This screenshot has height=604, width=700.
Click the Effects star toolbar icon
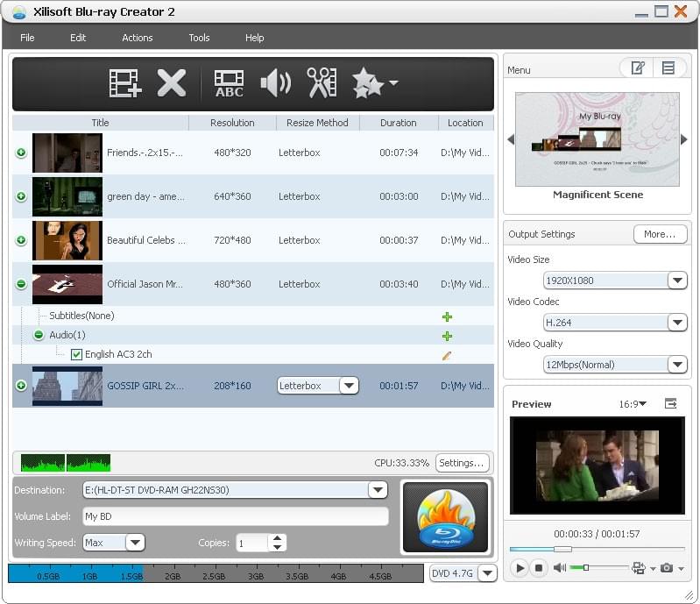coord(367,83)
